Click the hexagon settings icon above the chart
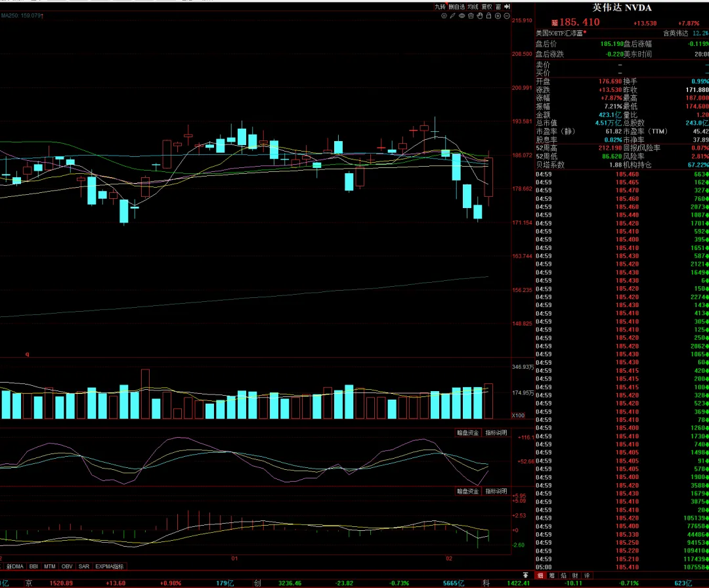Image resolution: width=709 pixels, height=588 pixels. (444, 16)
